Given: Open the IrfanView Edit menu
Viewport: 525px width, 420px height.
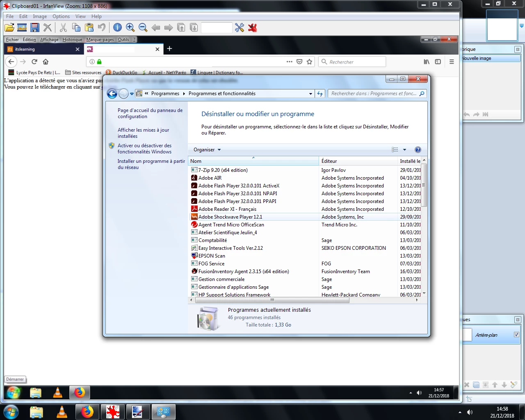Looking at the screenshot, I should point(23,16).
